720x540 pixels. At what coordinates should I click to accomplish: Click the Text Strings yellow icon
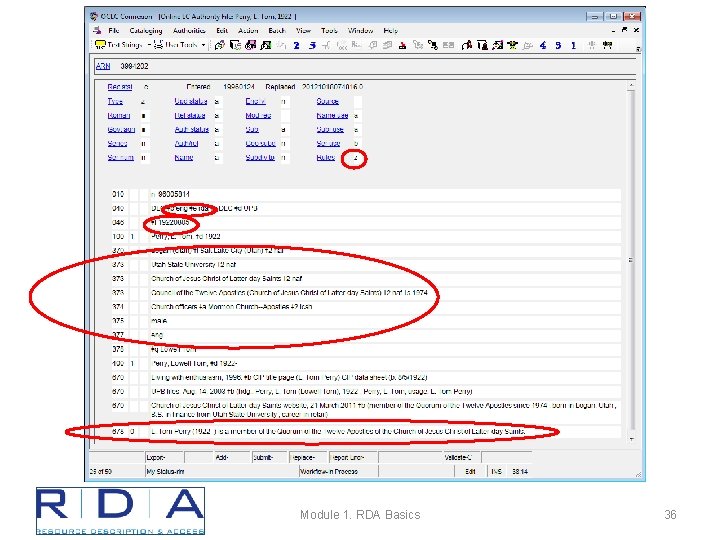[x=100, y=45]
